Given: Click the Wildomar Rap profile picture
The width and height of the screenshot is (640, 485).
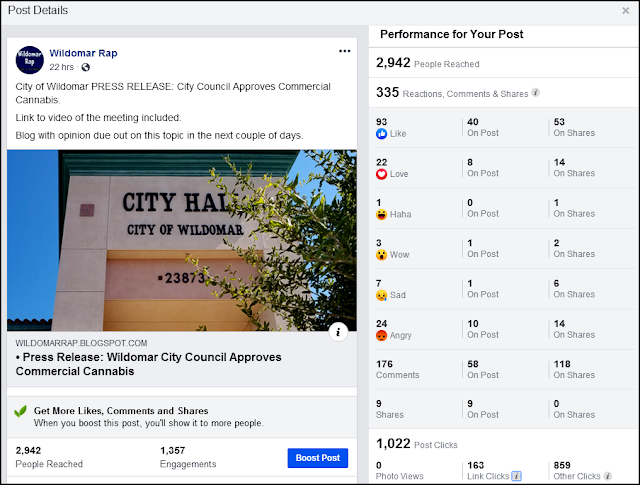Looking at the screenshot, I should pos(29,60).
